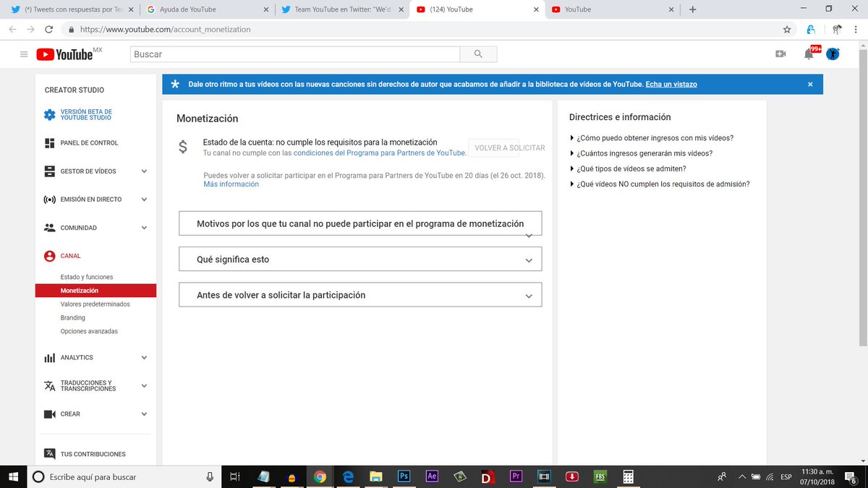868x488 pixels.
Task: Open Valores predeterminados page
Action: (95, 304)
